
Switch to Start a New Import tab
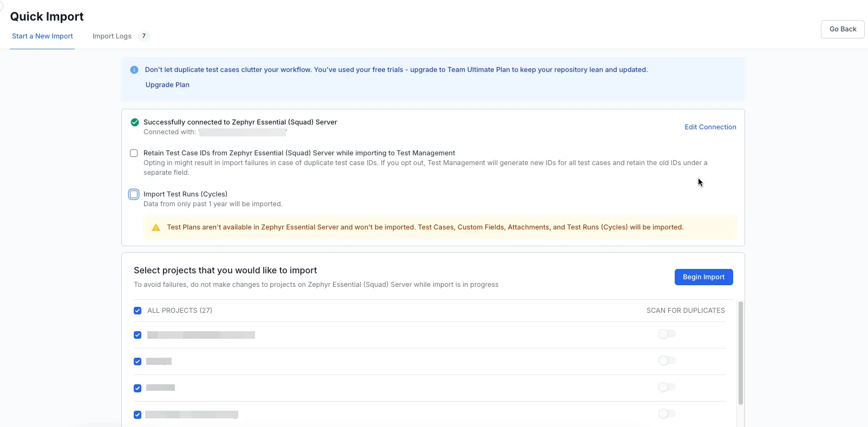click(42, 36)
